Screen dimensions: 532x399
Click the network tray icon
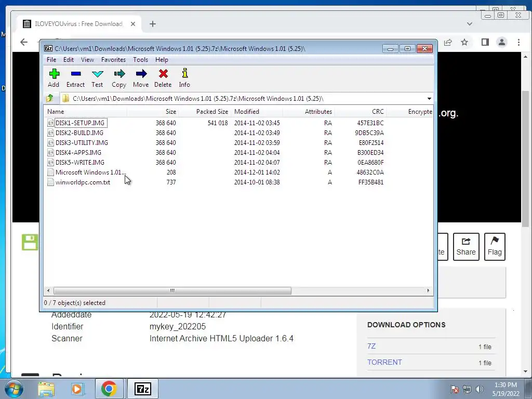[467, 389]
